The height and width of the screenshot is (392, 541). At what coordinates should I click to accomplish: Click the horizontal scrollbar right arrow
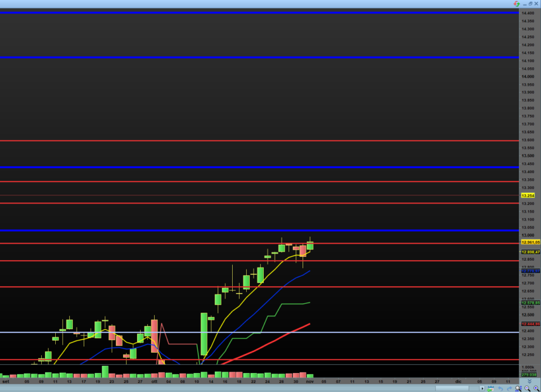point(482,388)
